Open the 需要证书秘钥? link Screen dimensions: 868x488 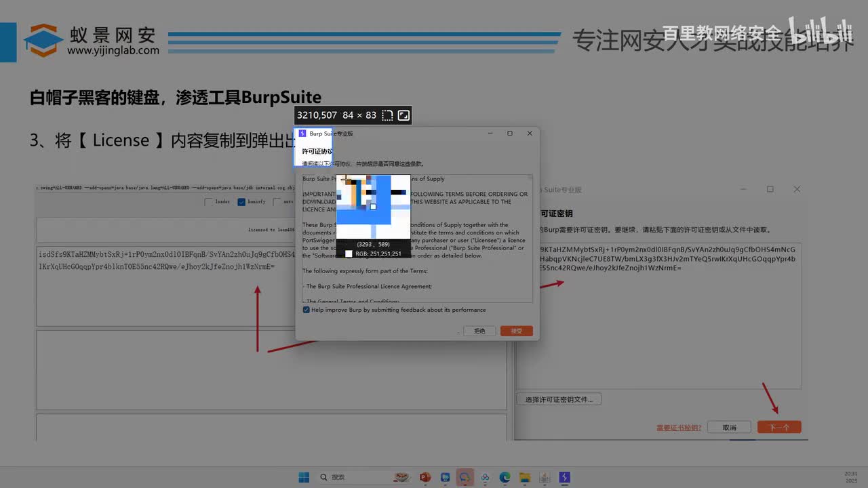[x=679, y=428]
